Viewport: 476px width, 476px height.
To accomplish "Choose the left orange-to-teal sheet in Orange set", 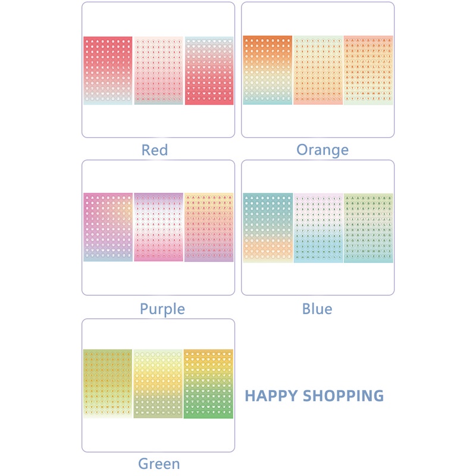I will [267, 70].
